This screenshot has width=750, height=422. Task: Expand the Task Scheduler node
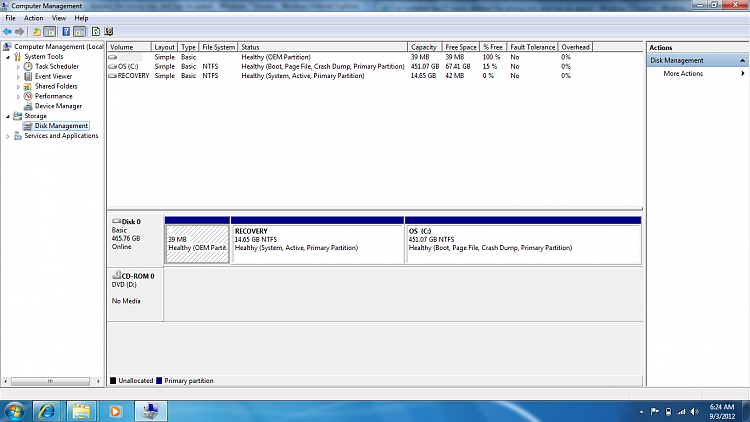click(x=18, y=67)
